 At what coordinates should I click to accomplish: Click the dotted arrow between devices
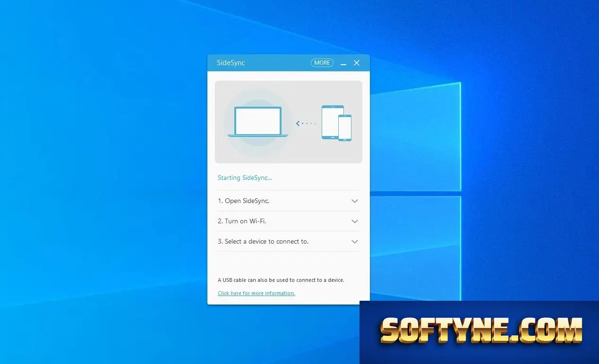(x=306, y=123)
